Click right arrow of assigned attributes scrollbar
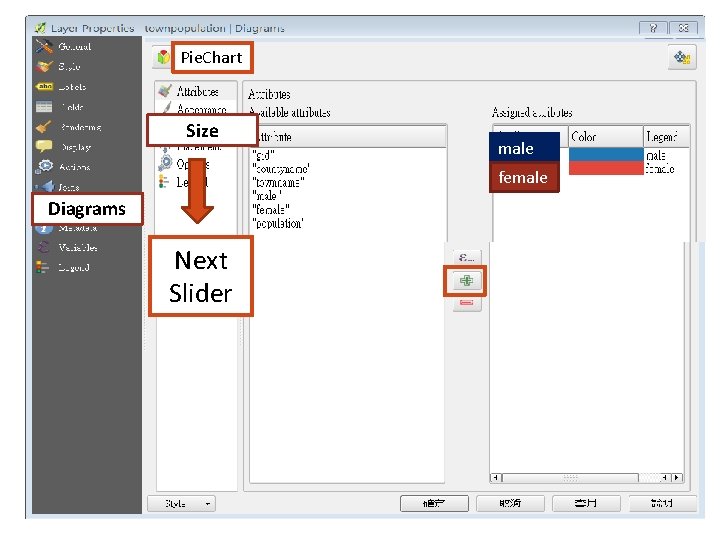The height and width of the screenshot is (540, 720). pos(677,478)
